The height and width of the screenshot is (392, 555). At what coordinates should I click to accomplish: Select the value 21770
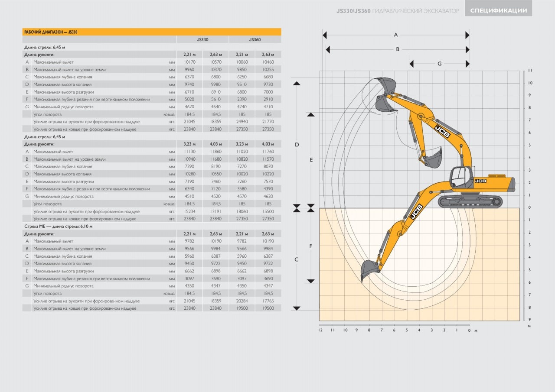click(x=268, y=122)
